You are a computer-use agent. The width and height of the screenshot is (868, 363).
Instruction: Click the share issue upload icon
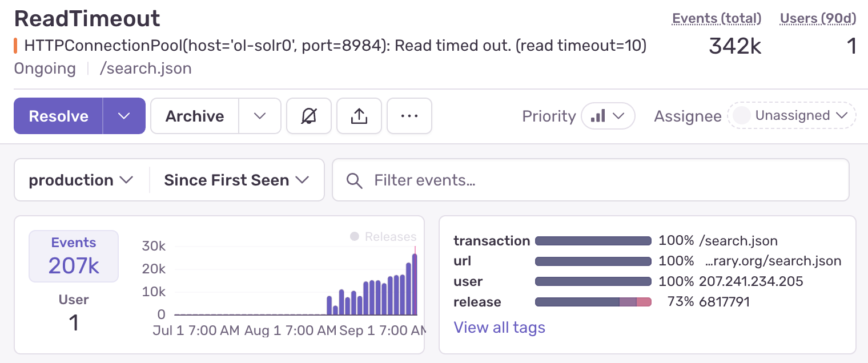pos(359,116)
